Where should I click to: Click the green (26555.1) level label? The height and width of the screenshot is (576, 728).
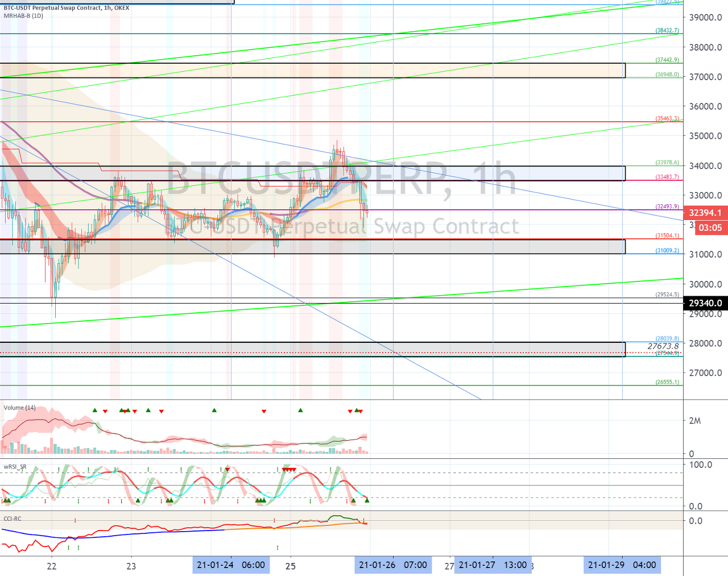click(x=667, y=382)
